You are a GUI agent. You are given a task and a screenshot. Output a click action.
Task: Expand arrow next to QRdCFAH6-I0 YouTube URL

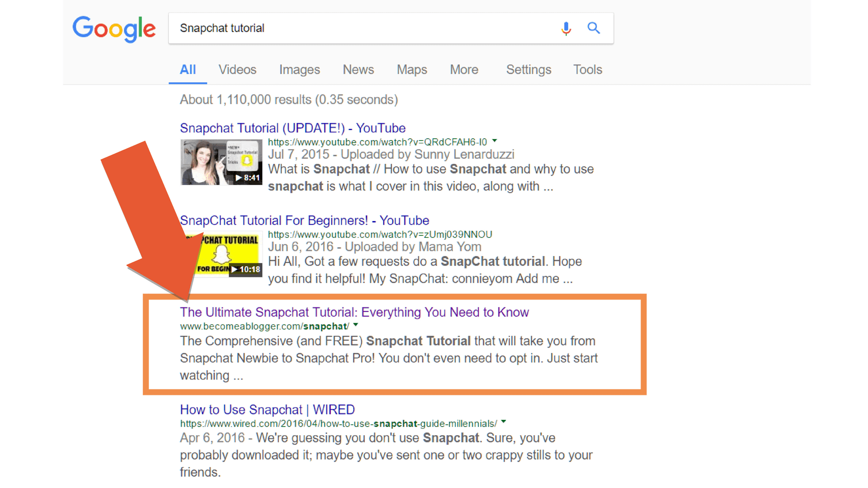pos(495,141)
